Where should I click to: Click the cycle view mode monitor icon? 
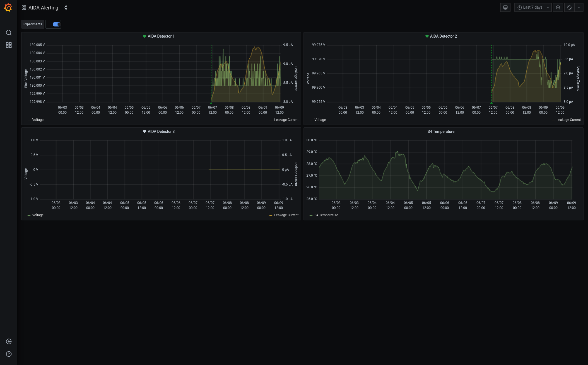[x=505, y=8]
